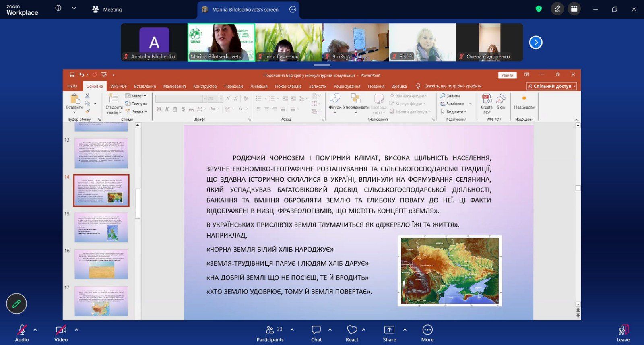Open the Participants list
644x345 pixels.
click(270, 333)
